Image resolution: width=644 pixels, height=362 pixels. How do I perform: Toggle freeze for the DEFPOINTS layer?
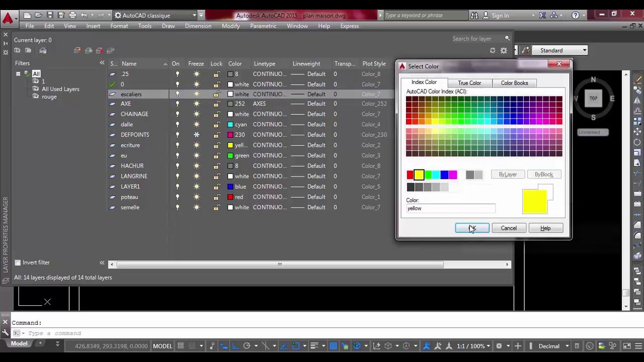[197, 135]
